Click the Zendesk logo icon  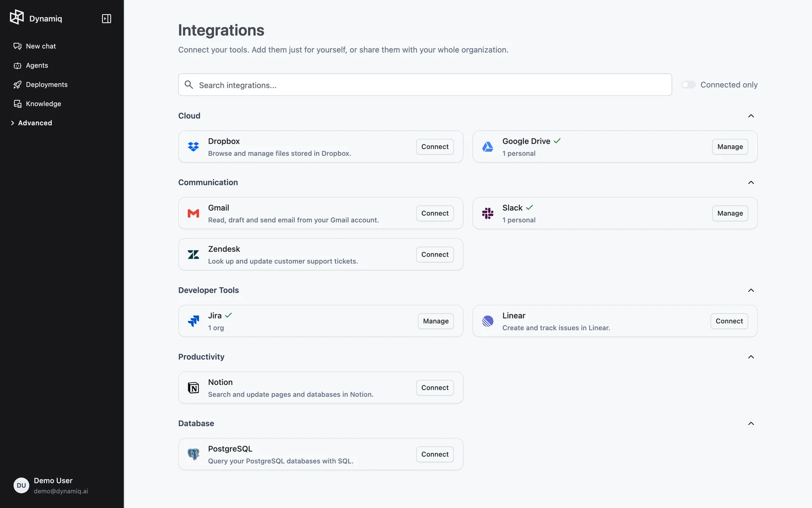(193, 255)
